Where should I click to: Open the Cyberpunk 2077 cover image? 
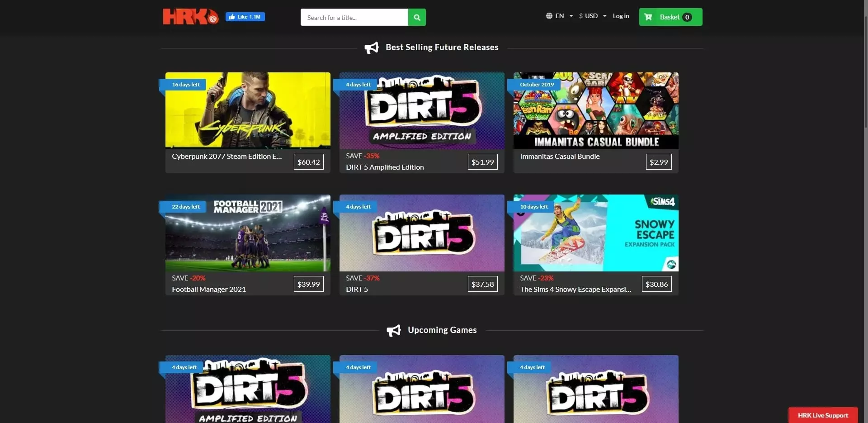[x=248, y=110]
